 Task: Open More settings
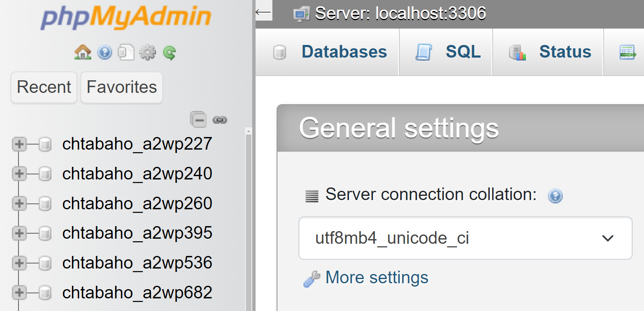(x=376, y=277)
